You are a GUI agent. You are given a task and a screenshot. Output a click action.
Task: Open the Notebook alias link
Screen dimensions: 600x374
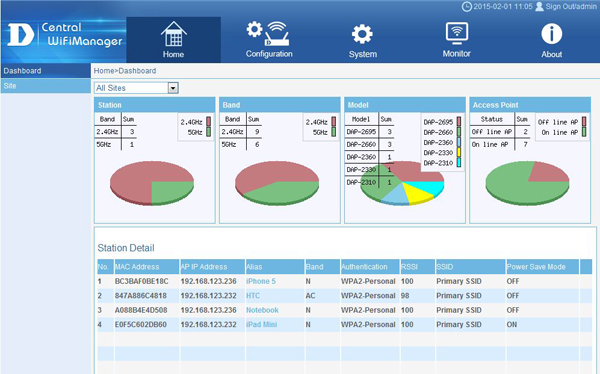(262, 310)
